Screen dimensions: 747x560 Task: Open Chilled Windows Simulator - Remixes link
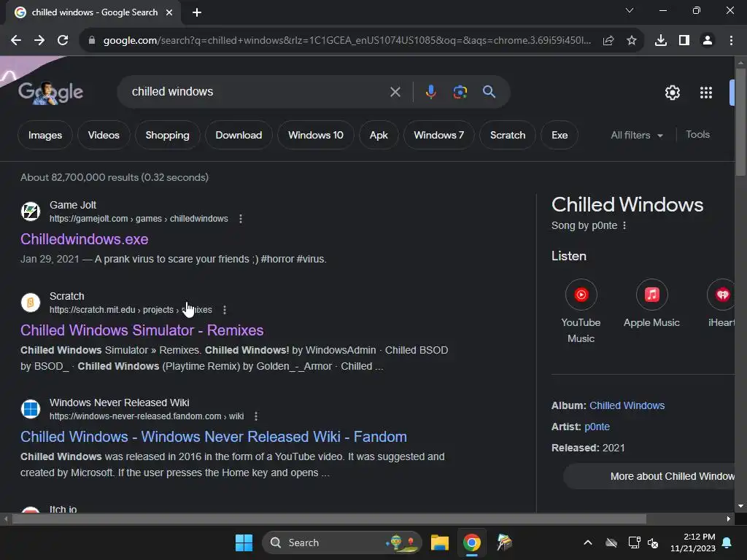pos(142,330)
